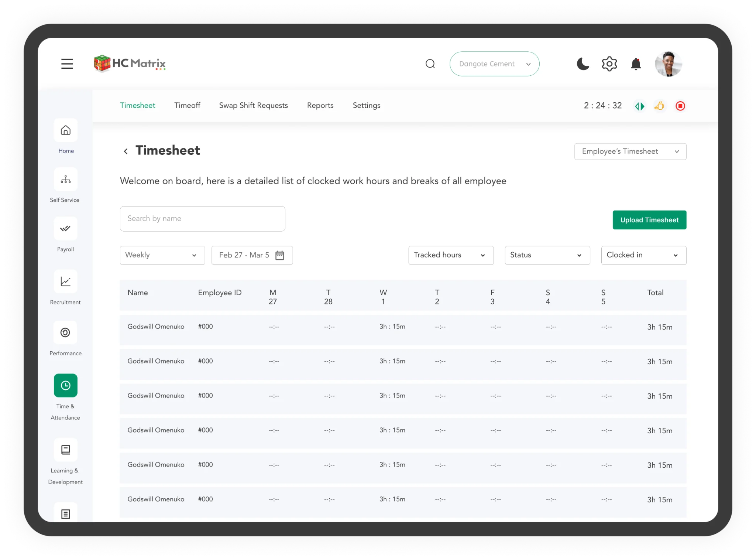Click Upload Timesheet button
This screenshot has height=560, width=756.
point(649,220)
